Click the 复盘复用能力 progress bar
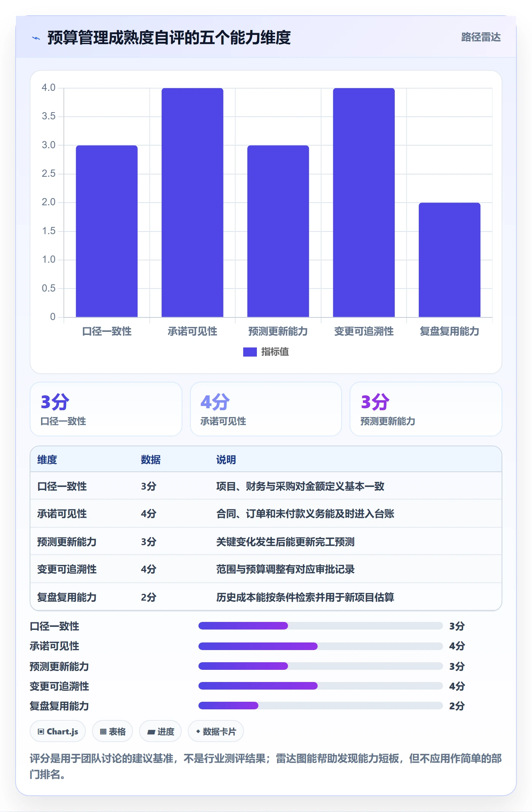532x812 pixels. coord(321,706)
